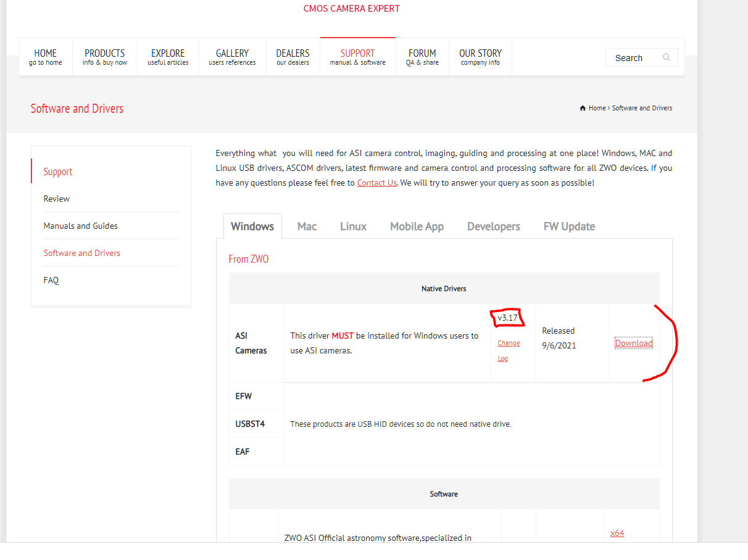
Task: Click the EFW row label
Action: pyautogui.click(x=244, y=396)
